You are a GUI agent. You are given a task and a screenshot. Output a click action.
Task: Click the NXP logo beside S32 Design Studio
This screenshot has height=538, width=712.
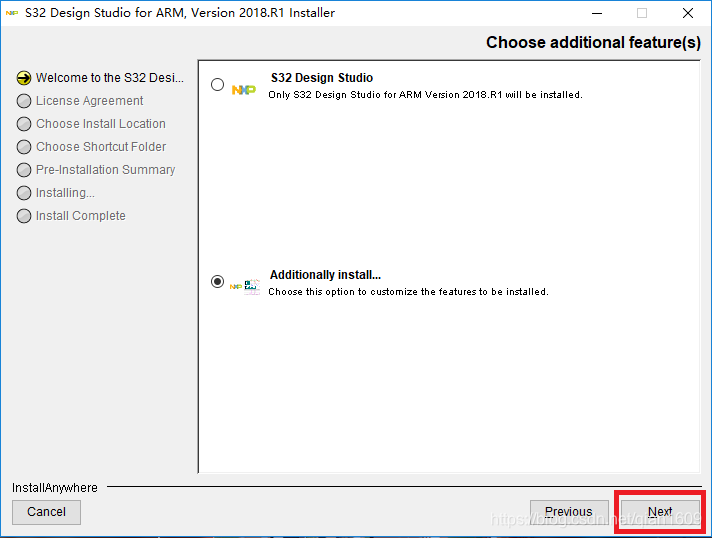(x=243, y=90)
